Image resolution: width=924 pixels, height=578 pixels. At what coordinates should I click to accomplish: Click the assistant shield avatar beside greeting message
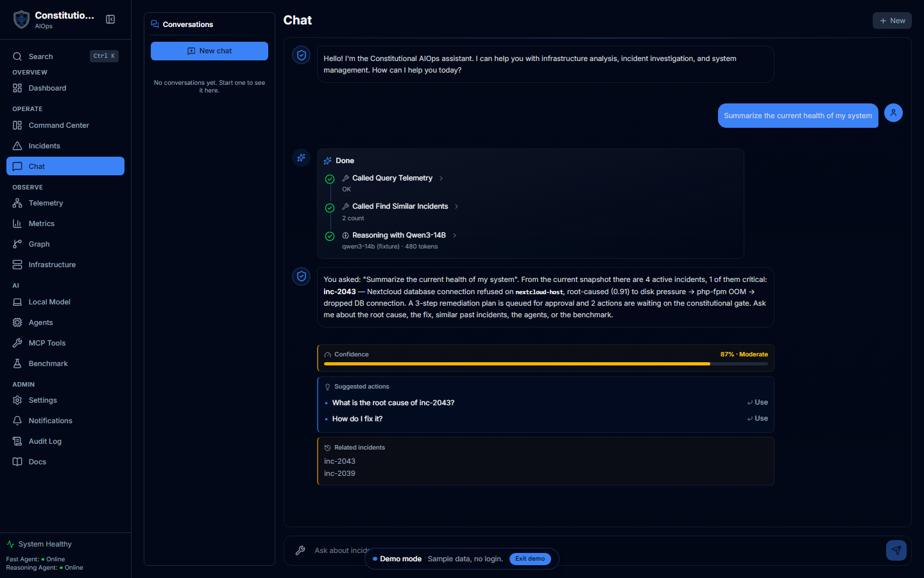click(302, 55)
